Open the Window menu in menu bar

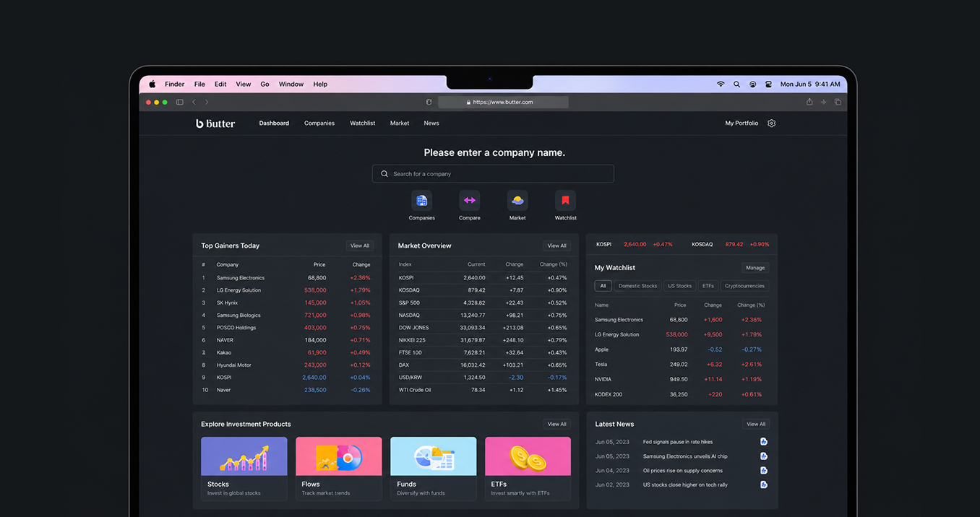tap(291, 84)
